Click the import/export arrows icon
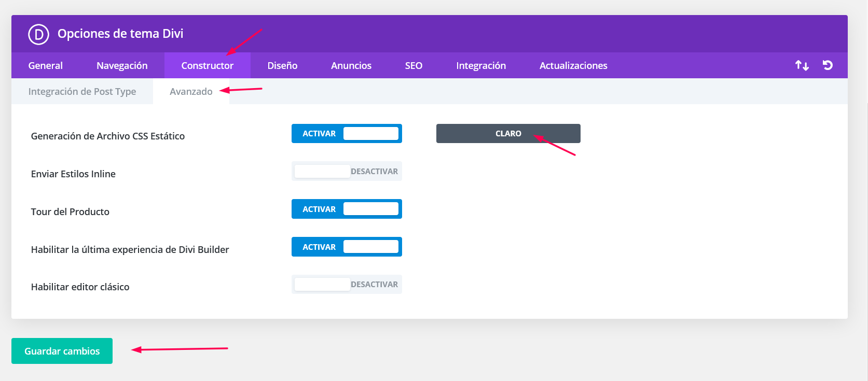The width and height of the screenshot is (868, 381). (802, 65)
